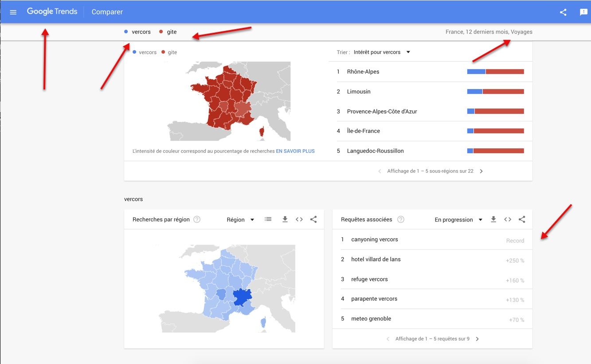
Task: Share the Recherches par région card
Action: [x=313, y=219]
